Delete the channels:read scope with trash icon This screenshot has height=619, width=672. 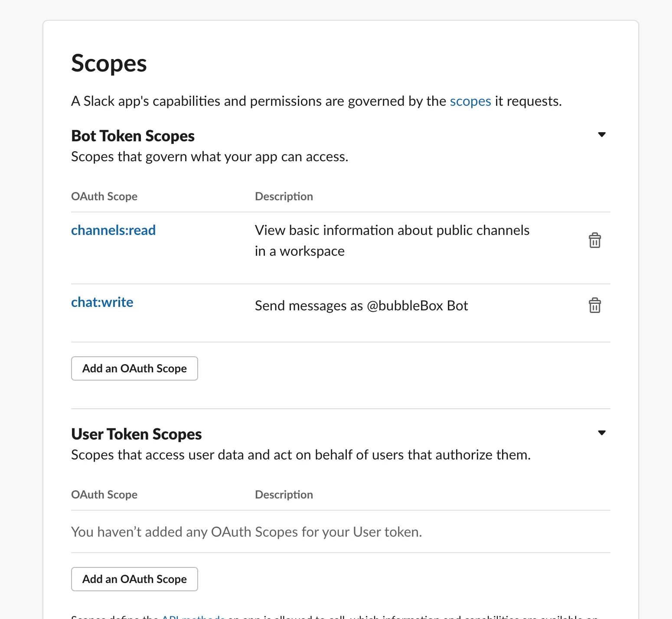coord(594,240)
